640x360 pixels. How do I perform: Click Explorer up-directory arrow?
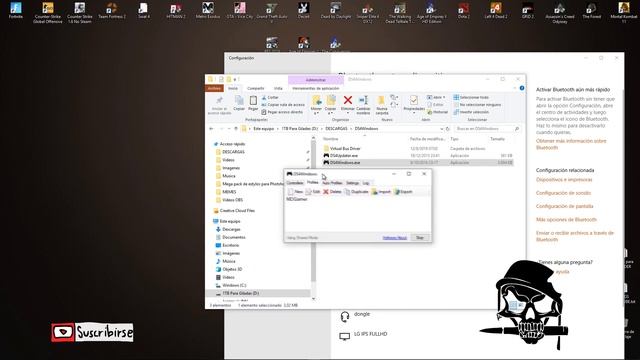click(236, 129)
